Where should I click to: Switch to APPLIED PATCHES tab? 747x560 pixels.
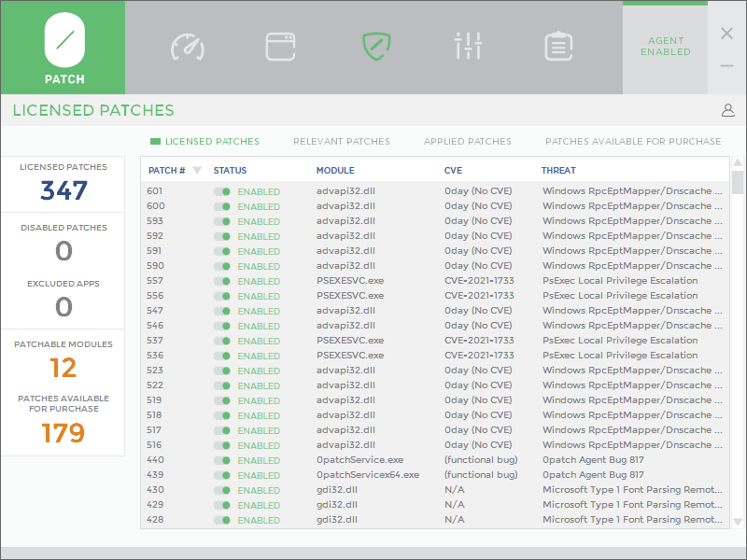tap(468, 142)
